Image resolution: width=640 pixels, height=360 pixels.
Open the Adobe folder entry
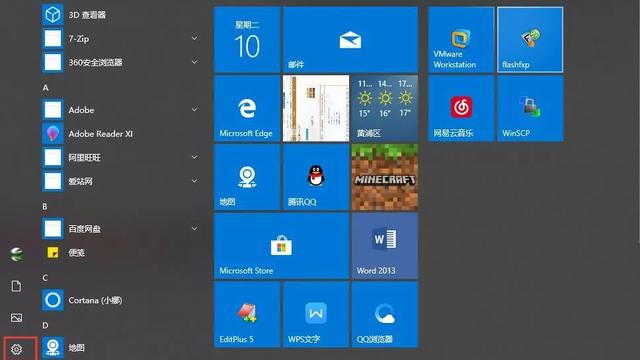[121, 110]
